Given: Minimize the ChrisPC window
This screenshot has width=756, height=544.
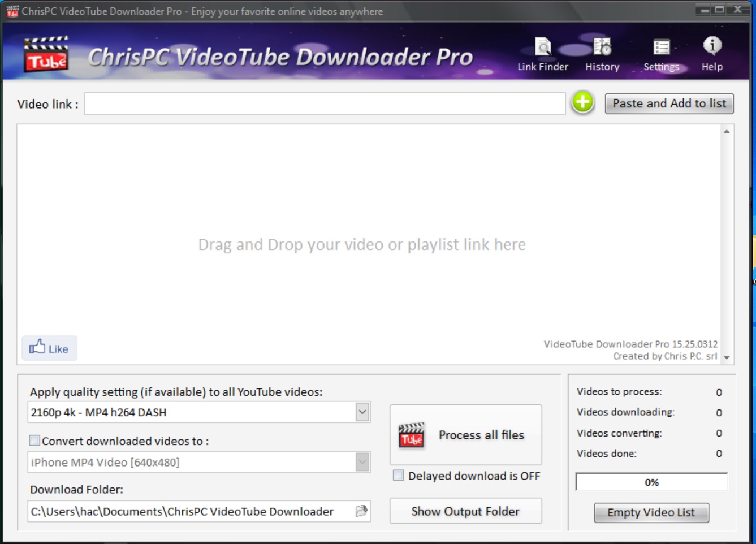Looking at the screenshot, I should (705, 10).
